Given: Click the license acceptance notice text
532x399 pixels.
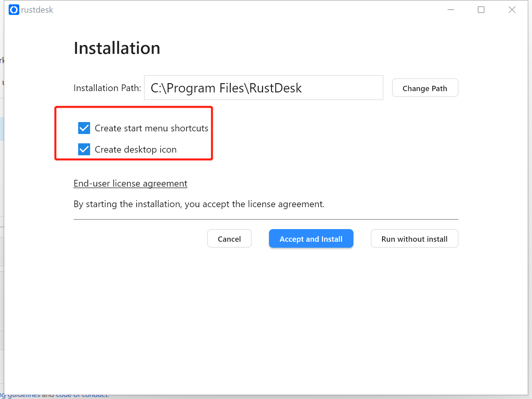Looking at the screenshot, I should [199, 204].
